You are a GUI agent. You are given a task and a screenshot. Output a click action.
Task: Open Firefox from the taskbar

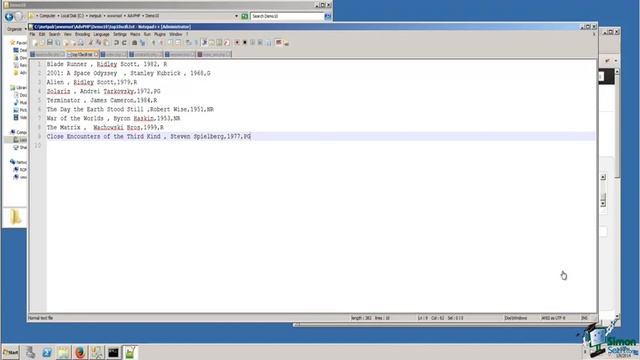pos(80,352)
